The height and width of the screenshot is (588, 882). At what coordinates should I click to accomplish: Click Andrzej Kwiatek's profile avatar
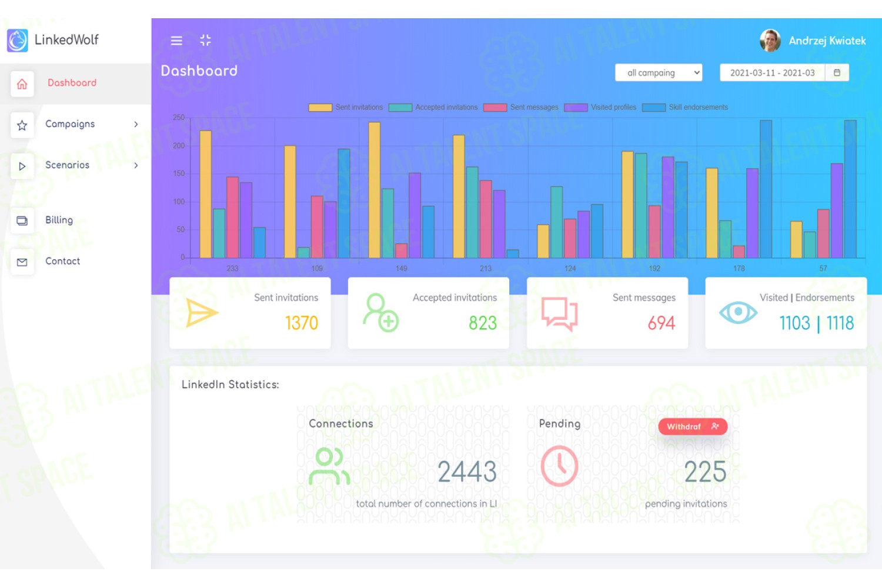tap(770, 41)
